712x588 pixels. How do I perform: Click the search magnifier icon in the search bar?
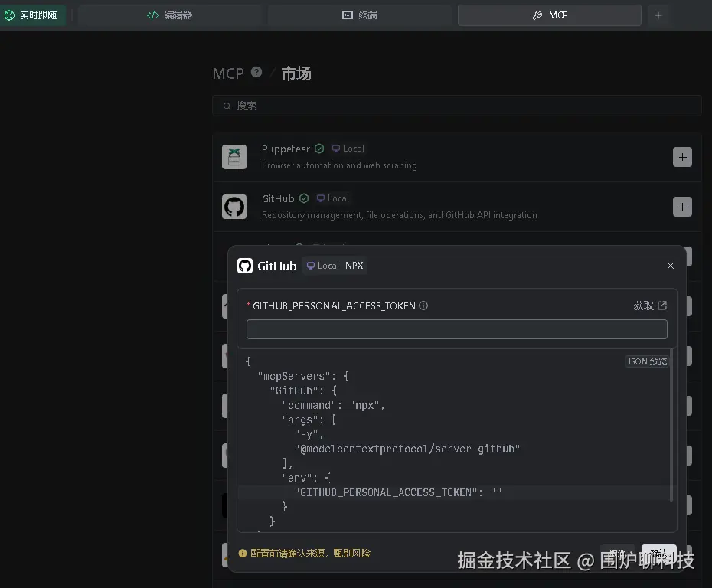click(x=226, y=106)
